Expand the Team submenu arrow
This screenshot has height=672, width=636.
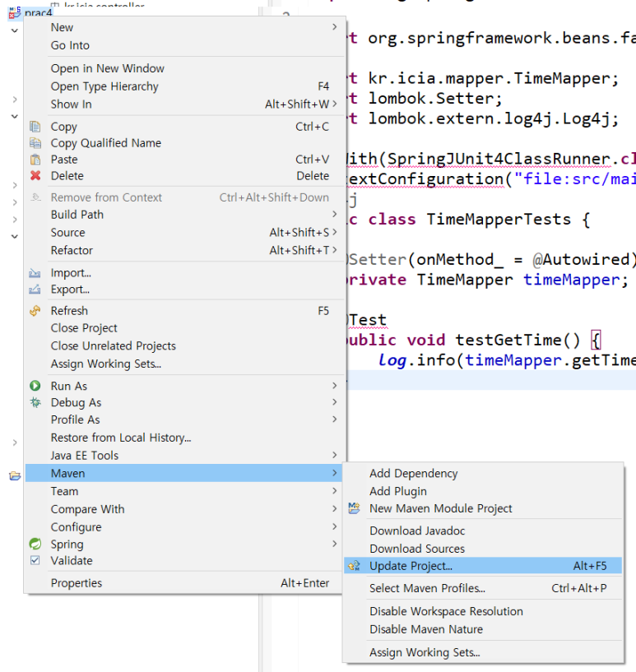[x=335, y=491]
